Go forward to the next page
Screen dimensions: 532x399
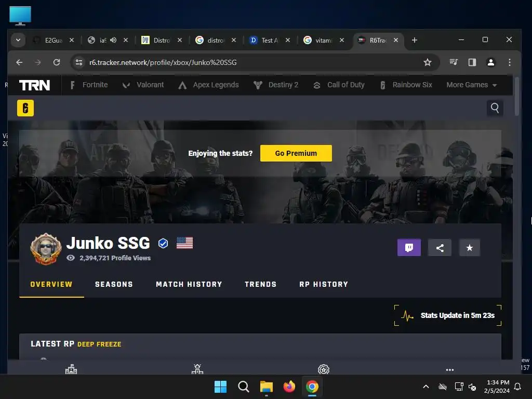pyautogui.click(x=38, y=62)
